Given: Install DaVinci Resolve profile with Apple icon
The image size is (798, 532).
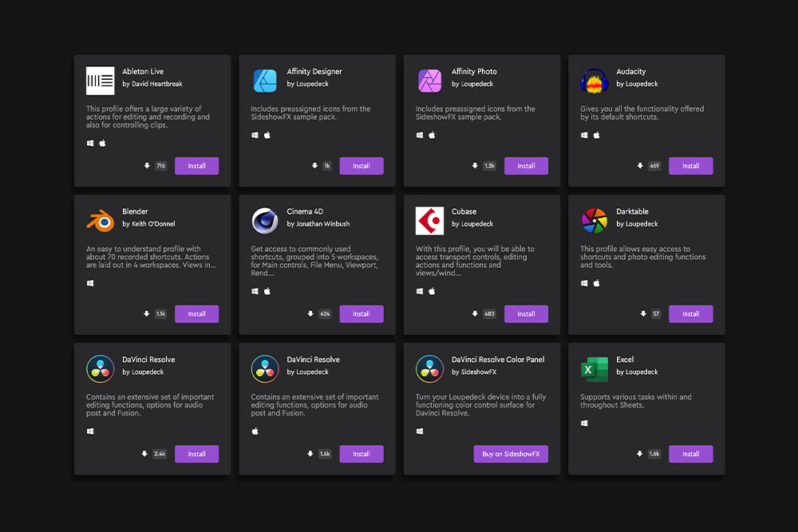Looking at the screenshot, I should tap(361, 454).
